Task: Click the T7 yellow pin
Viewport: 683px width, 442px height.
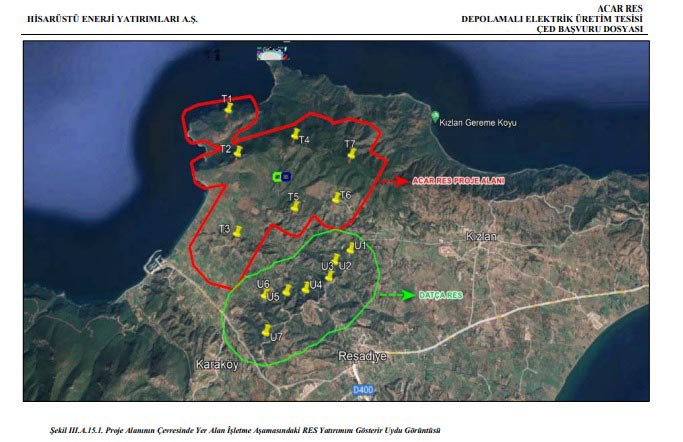Action: [351, 152]
